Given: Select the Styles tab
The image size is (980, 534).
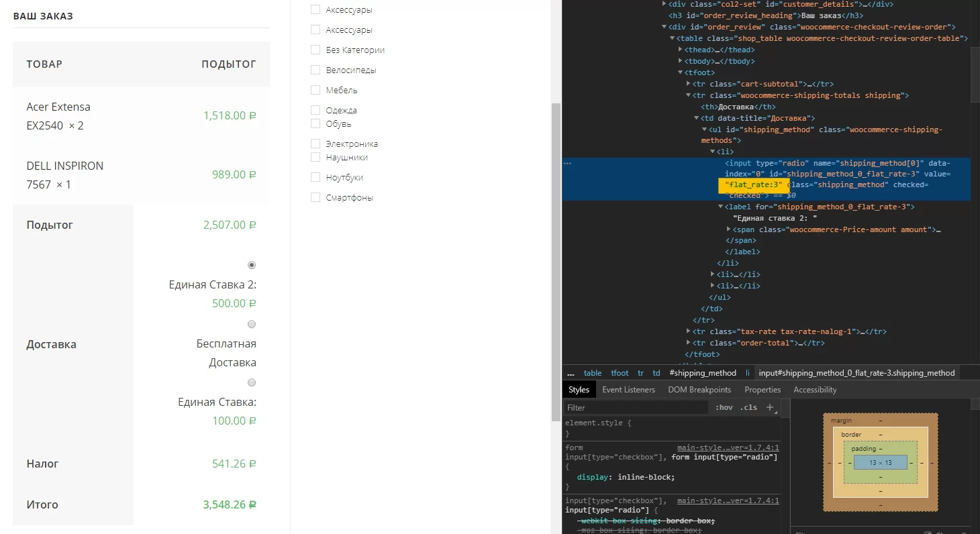Looking at the screenshot, I should (579, 390).
